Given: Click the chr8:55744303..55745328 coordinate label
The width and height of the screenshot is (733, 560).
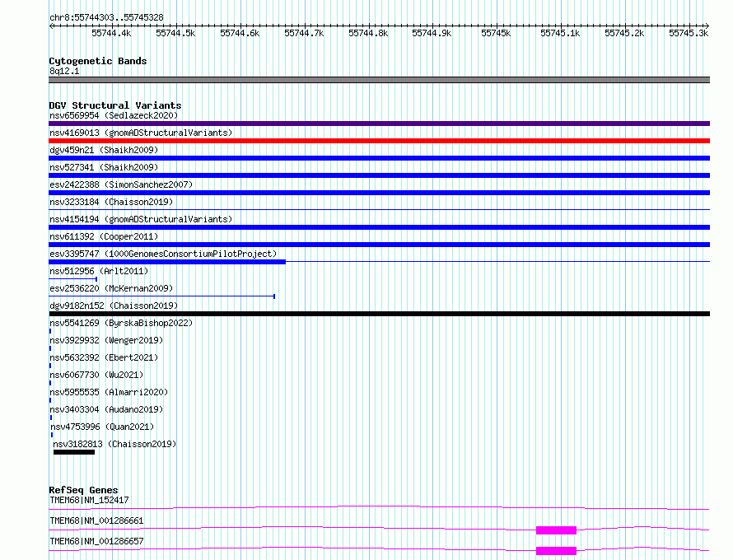Looking at the screenshot, I should (x=106, y=17).
